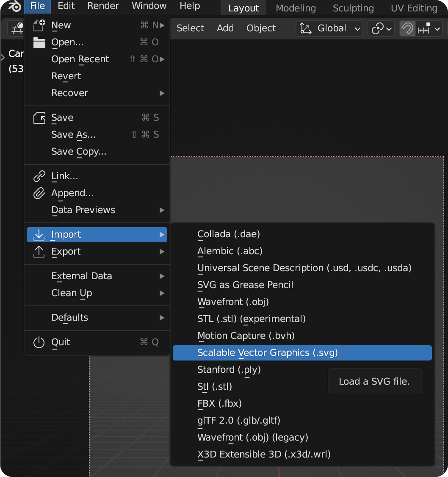The width and height of the screenshot is (448, 477).
Task: Expand the Recover submenu
Action: [162, 93]
